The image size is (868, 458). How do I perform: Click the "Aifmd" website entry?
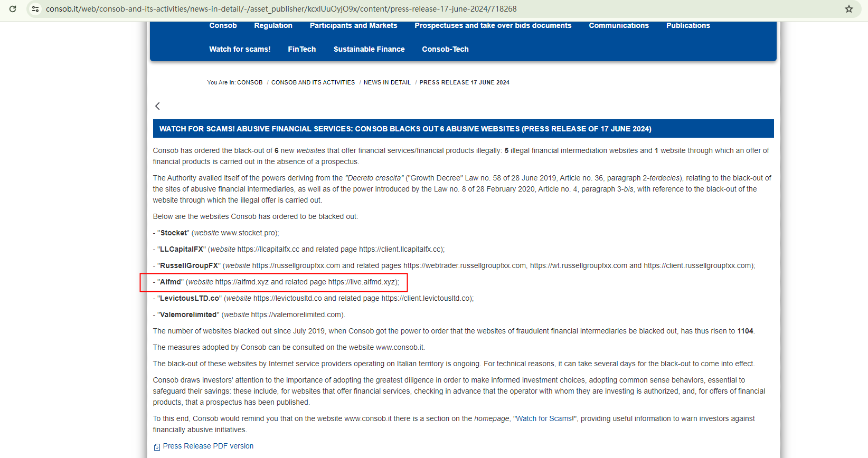point(276,282)
